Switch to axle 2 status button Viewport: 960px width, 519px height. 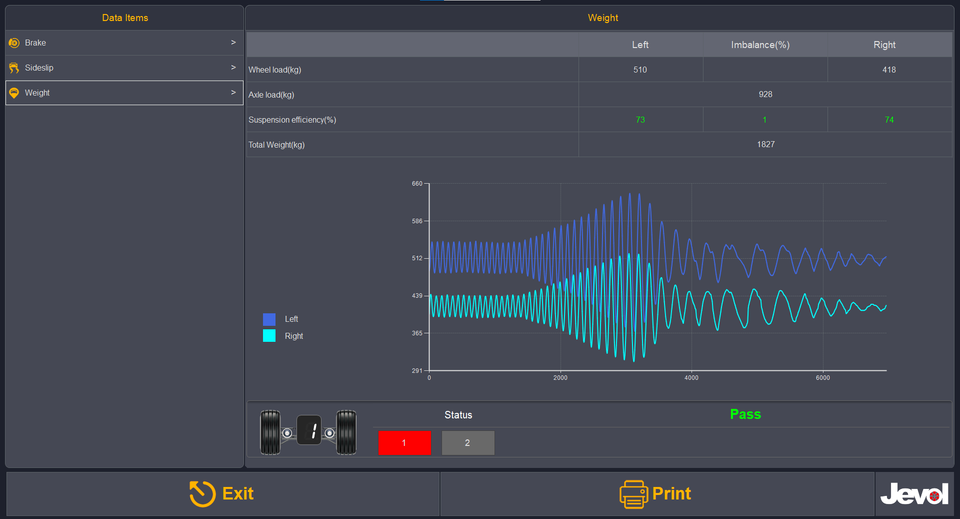(x=468, y=443)
